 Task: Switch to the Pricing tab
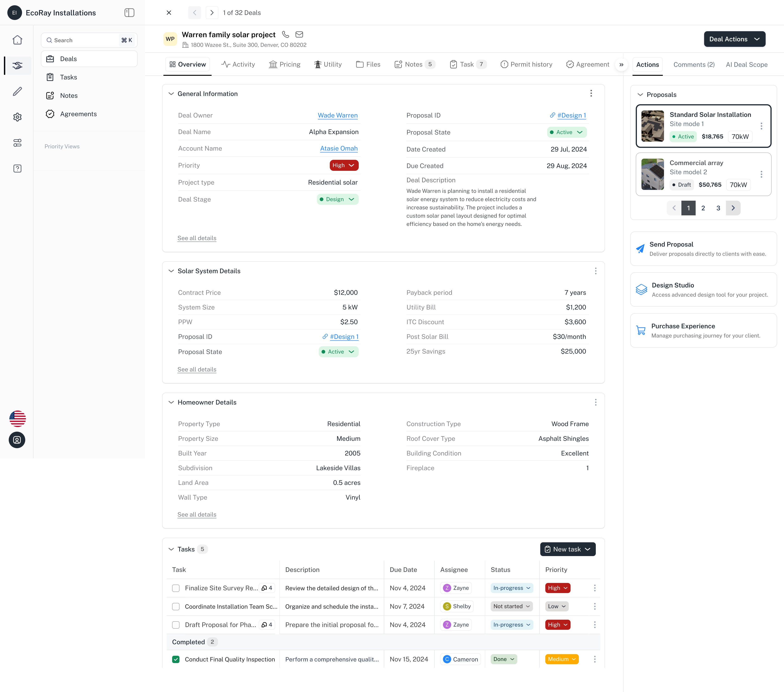click(x=285, y=65)
